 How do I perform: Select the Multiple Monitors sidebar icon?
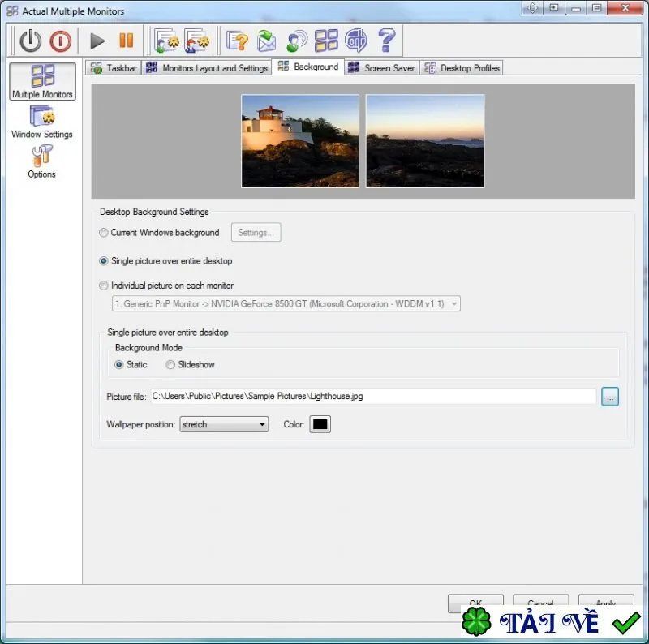coord(43,81)
